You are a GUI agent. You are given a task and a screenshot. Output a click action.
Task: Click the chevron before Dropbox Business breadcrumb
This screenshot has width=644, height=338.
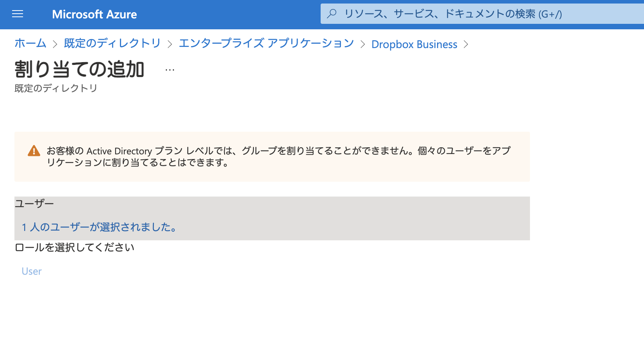[363, 44]
